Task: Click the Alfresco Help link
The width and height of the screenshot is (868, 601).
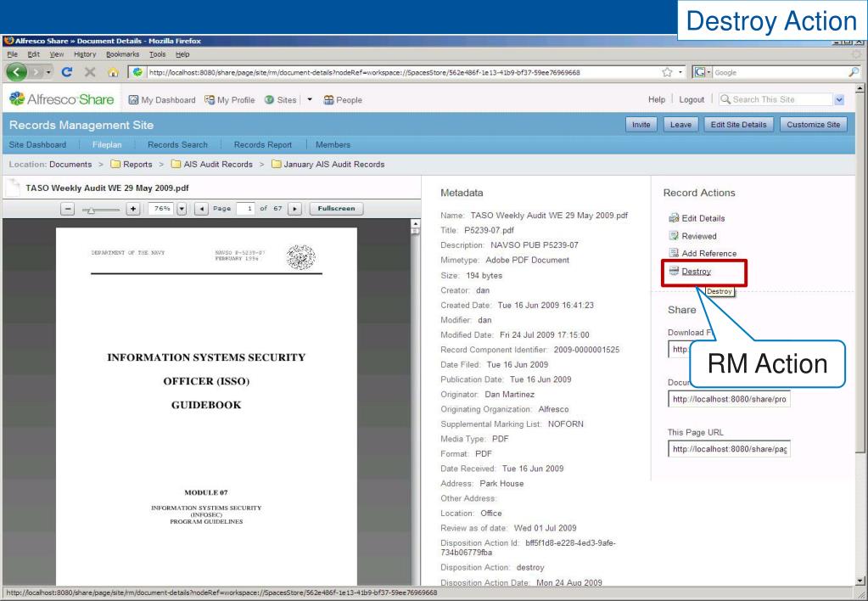Action: pyautogui.click(x=657, y=99)
